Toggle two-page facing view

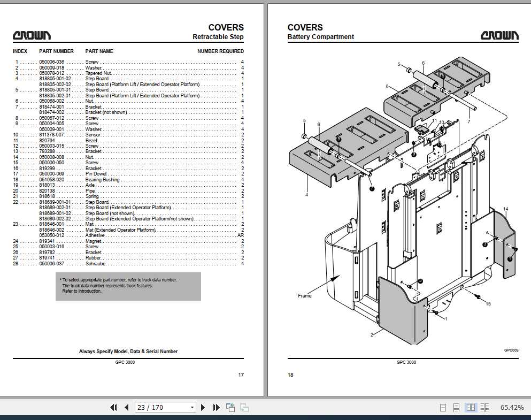[471, 408]
